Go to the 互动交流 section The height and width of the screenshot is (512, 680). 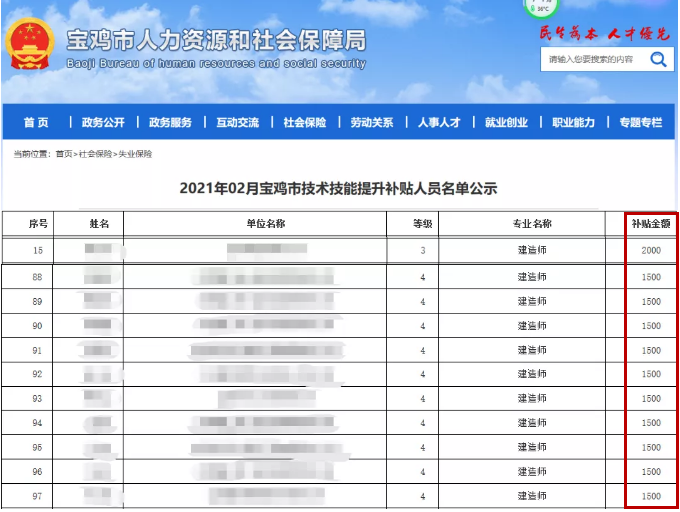(x=237, y=123)
